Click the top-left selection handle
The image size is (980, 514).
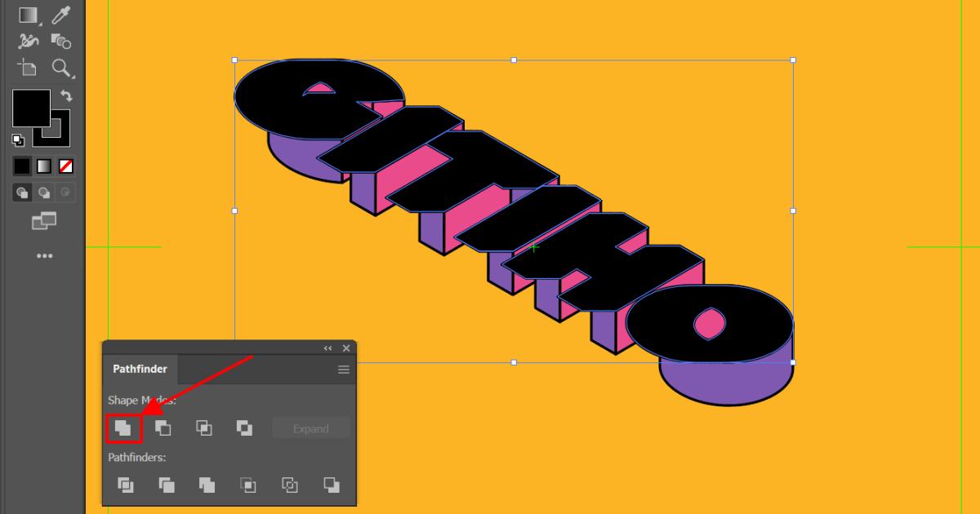235,60
